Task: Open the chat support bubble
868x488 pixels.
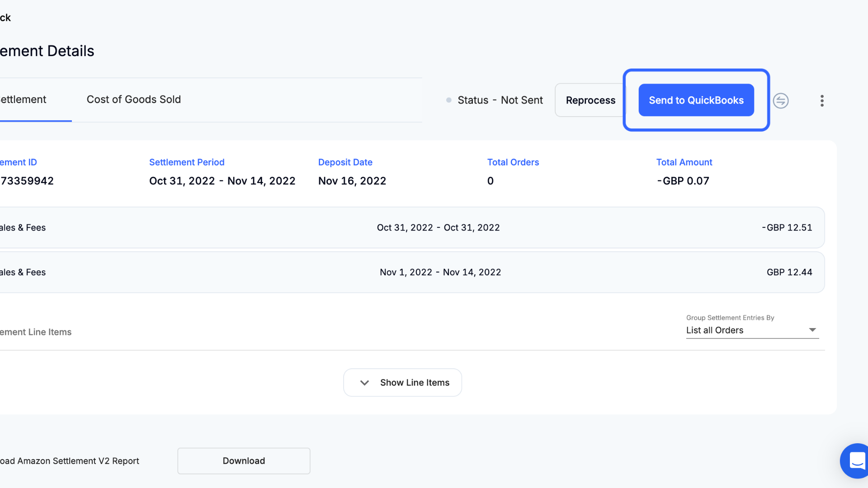Action: click(856, 461)
